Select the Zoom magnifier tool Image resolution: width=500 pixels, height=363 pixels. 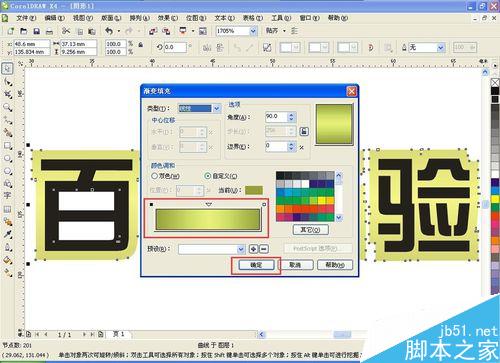click(7, 107)
